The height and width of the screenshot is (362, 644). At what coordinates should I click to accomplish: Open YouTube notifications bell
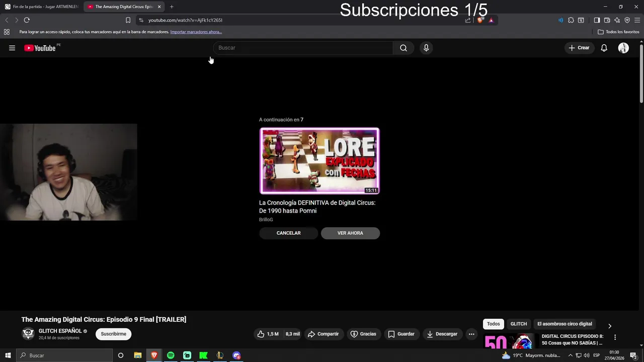click(x=604, y=48)
